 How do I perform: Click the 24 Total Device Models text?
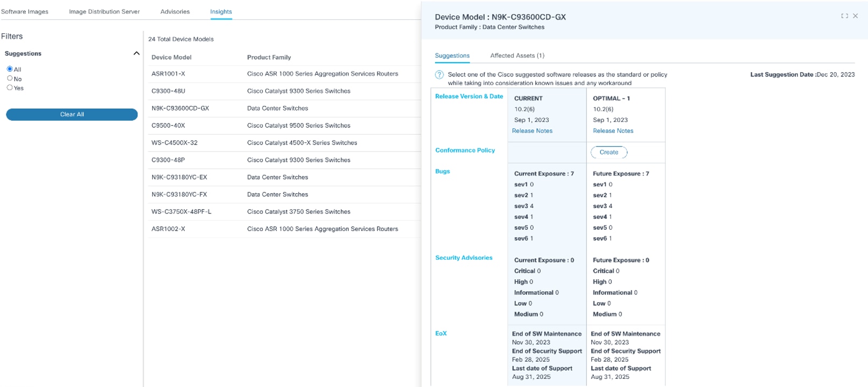coord(181,39)
